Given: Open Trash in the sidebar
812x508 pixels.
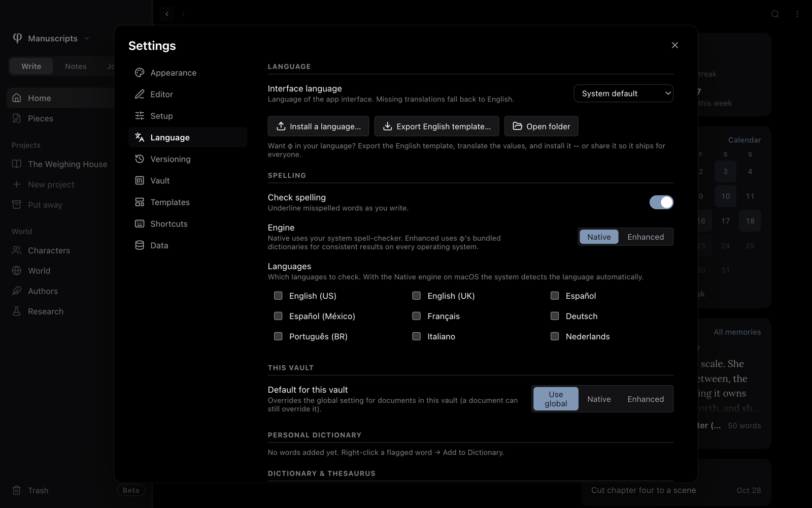Looking at the screenshot, I should [30, 490].
